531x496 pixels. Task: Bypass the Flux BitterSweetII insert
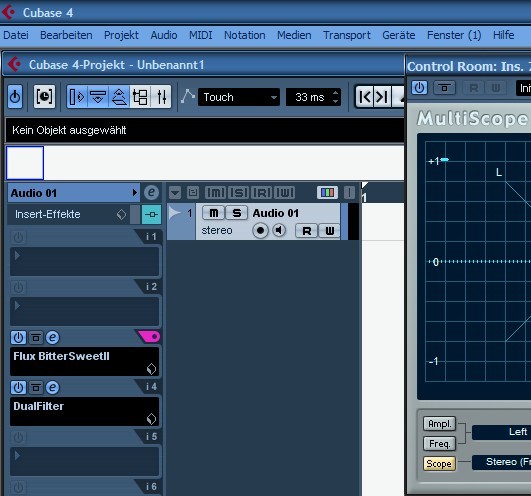pos(36,337)
